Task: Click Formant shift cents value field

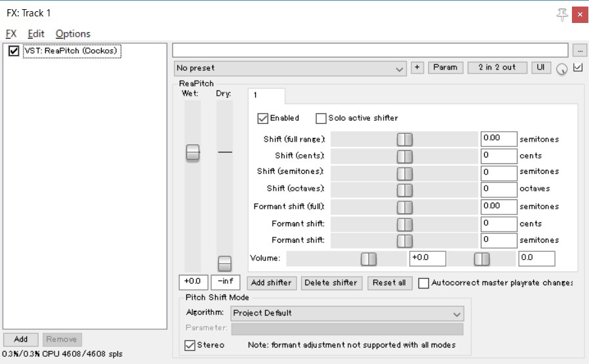Action: click(499, 224)
